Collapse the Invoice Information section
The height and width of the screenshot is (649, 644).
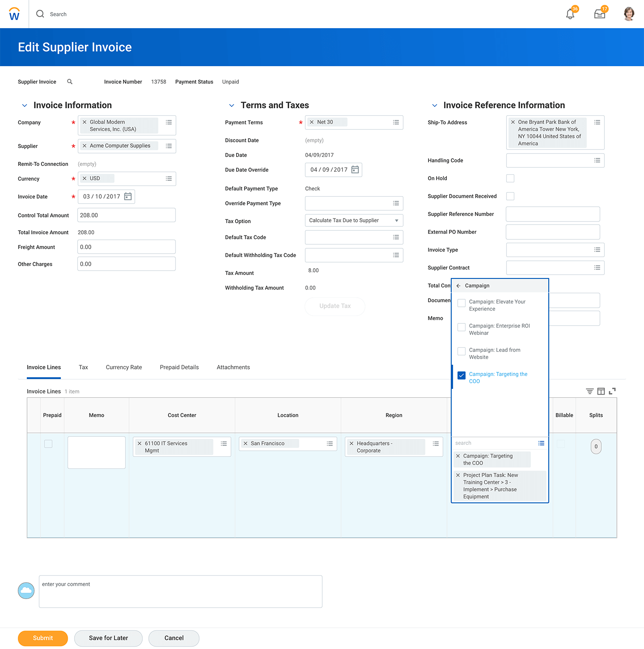coord(25,105)
